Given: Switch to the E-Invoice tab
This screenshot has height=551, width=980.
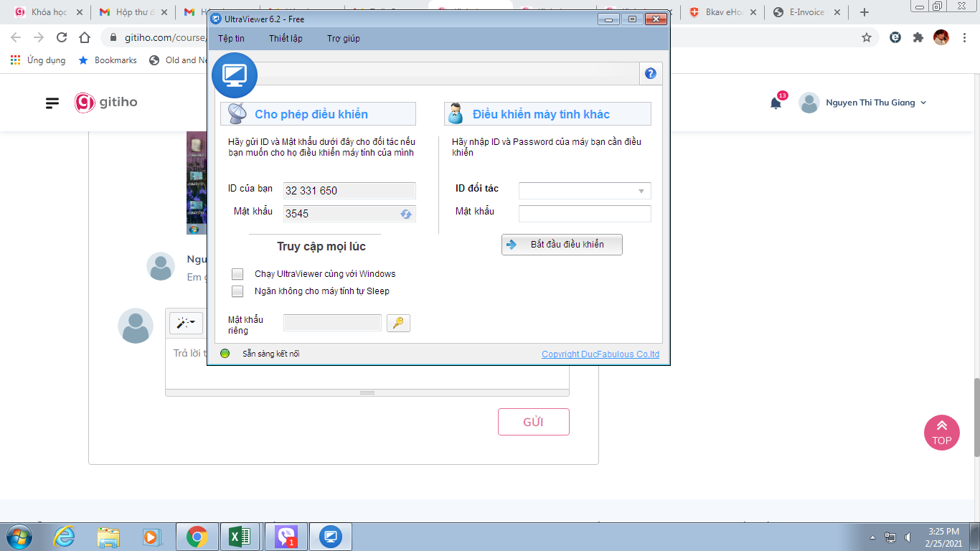Looking at the screenshot, I should click(806, 12).
